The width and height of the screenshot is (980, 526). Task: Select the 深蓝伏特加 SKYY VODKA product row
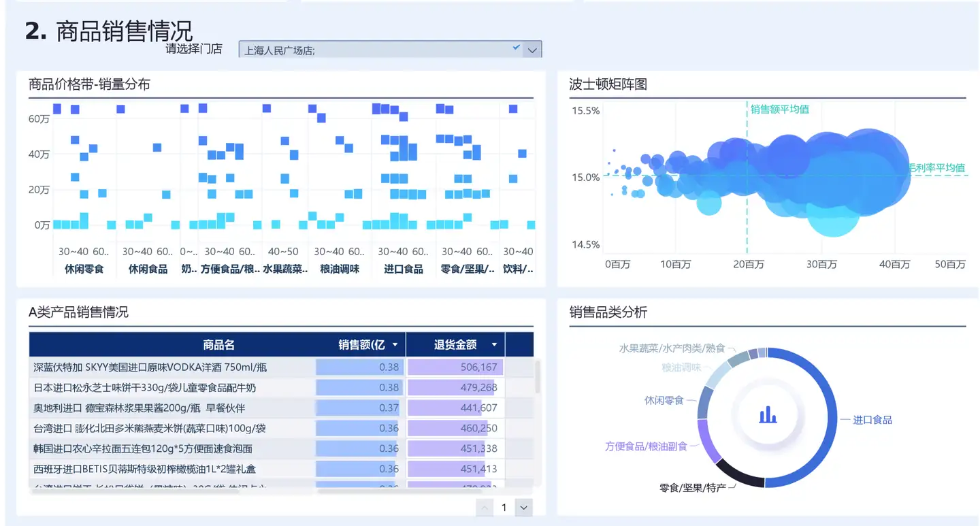tap(282, 367)
